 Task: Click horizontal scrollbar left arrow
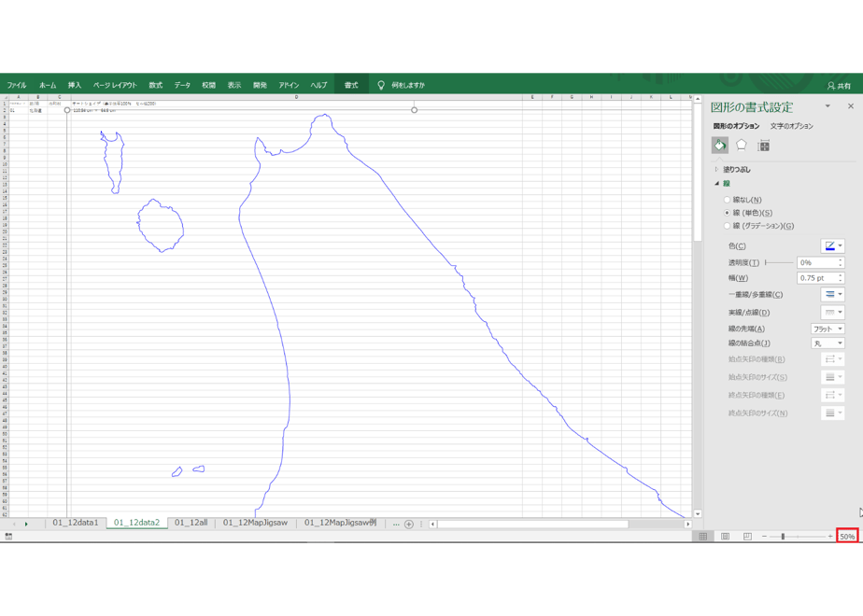click(x=432, y=525)
